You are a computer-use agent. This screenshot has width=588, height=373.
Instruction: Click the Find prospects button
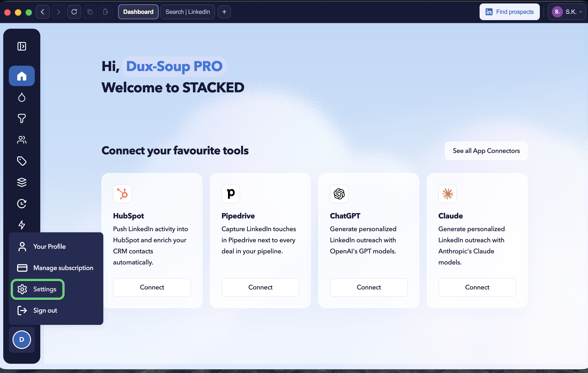509,12
